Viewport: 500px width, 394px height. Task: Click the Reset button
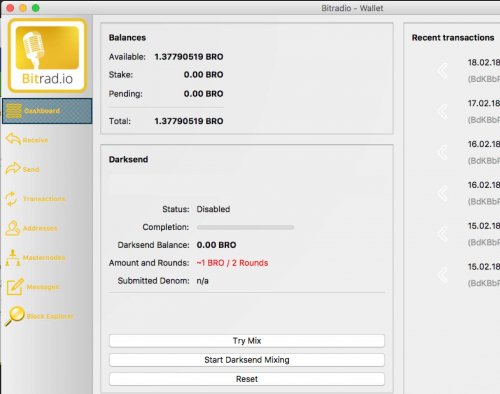coord(247,379)
